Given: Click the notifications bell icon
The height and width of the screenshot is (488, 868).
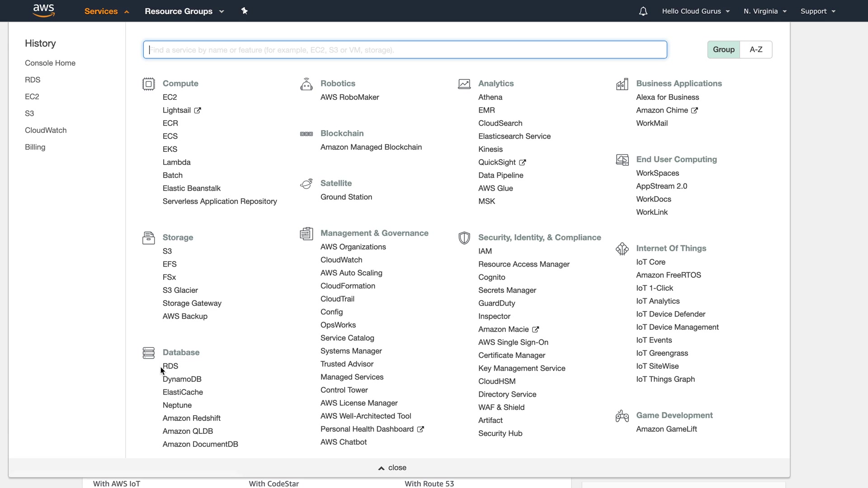Looking at the screenshot, I should click(643, 11).
